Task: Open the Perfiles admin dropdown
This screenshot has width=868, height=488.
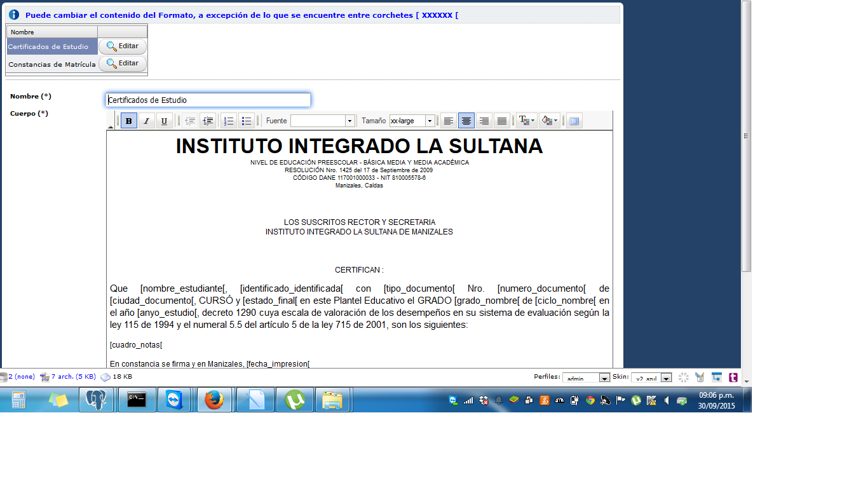Action: pos(586,377)
